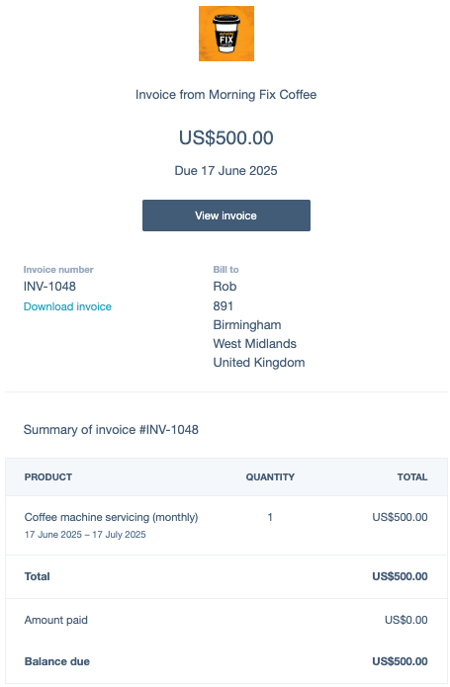Click the Due 17 June 2025 text
Image resolution: width=450 pixels, height=687 pixels.
point(226,170)
